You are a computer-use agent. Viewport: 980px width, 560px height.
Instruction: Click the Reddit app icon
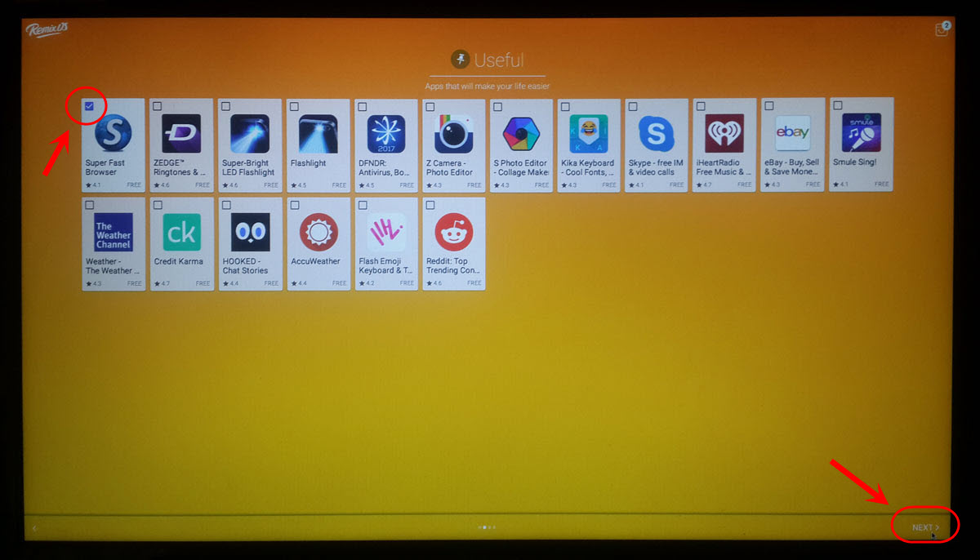[x=453, y=233]
